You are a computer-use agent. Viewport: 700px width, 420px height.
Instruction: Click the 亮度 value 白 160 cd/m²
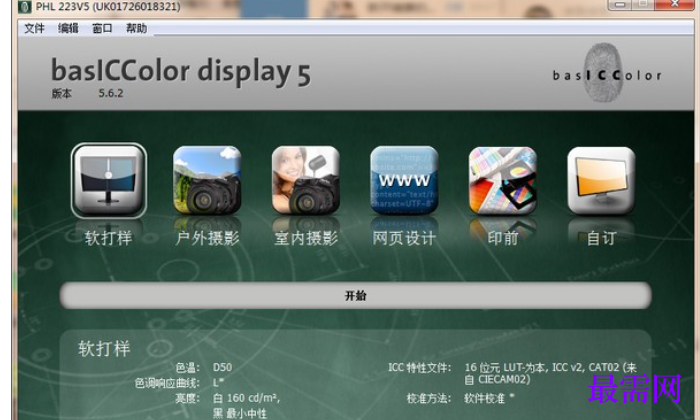pyautogui.click(x=246, y=398)
